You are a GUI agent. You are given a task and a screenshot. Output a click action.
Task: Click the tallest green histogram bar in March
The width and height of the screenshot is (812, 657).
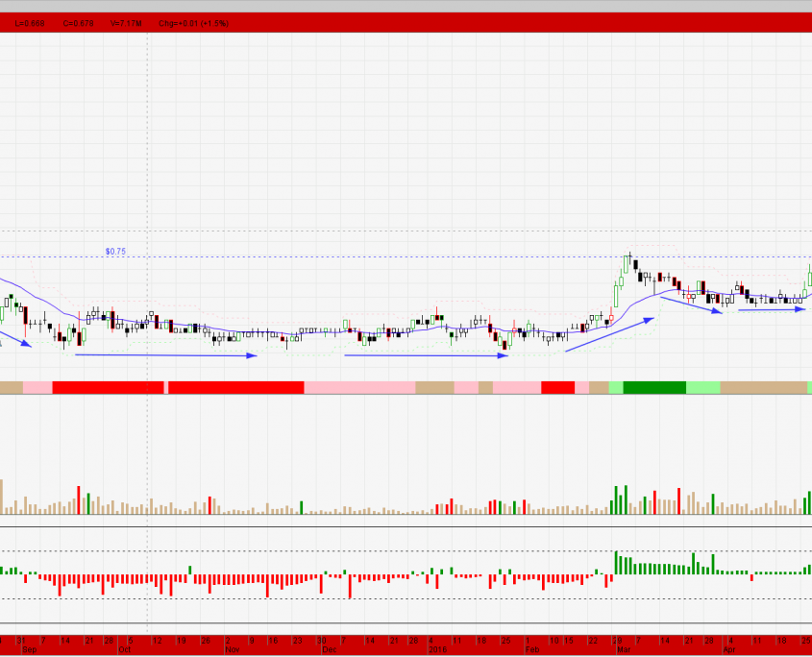[616, 563]
